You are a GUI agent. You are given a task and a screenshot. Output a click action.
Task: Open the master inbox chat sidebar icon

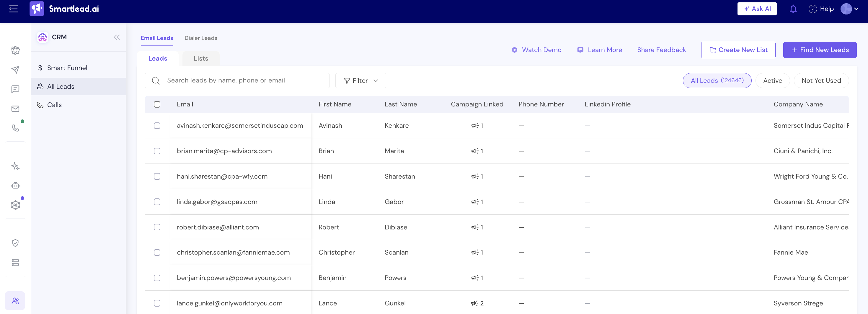point(15,89)
